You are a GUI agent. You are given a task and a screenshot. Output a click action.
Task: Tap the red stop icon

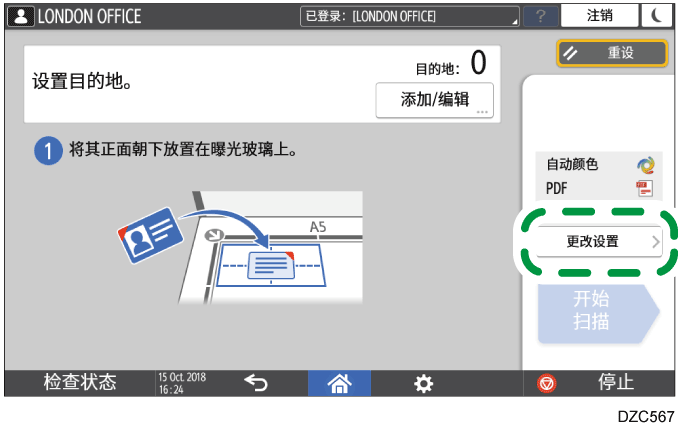546,383
